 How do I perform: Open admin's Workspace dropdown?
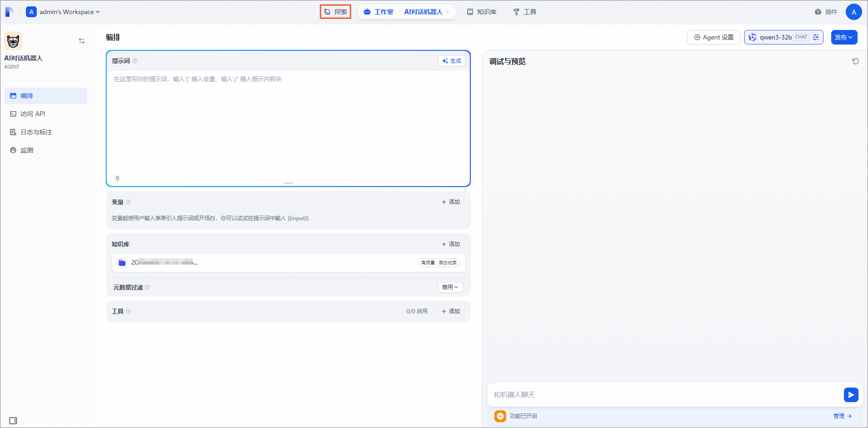click(63, 12)
